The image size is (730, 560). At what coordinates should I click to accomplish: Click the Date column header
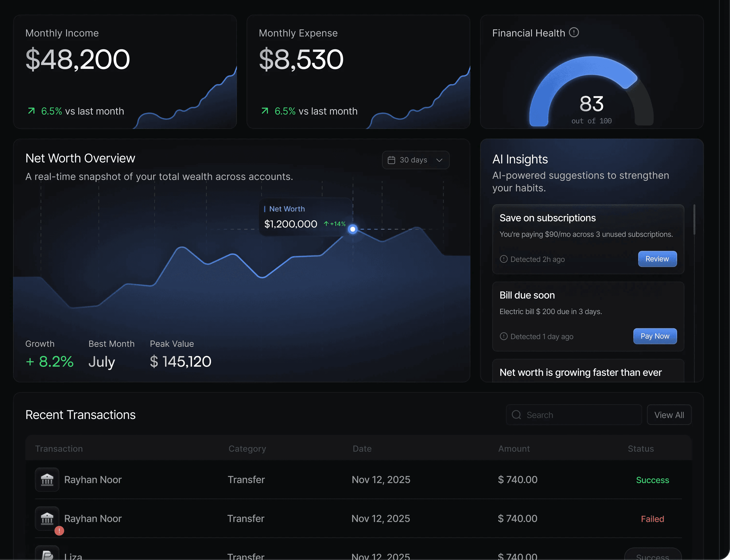click(362, 449)
